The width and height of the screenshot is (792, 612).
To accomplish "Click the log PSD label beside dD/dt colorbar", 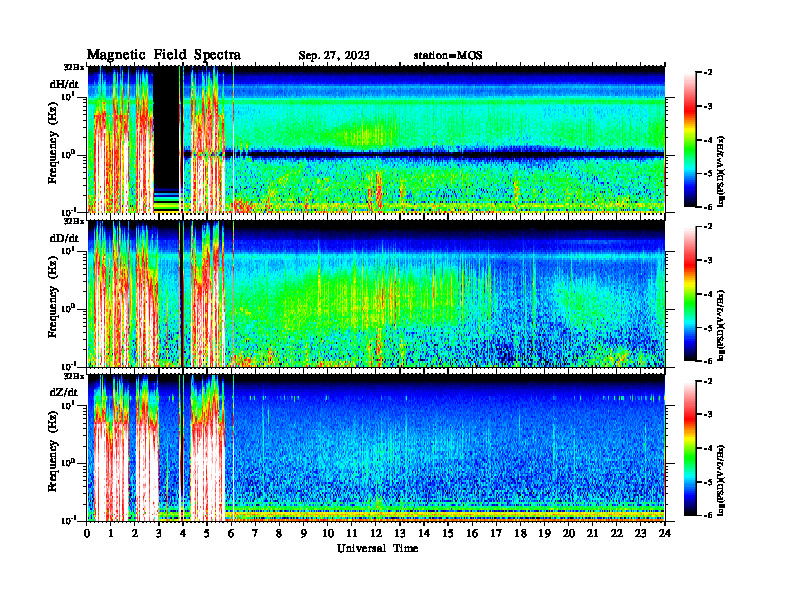I will click(721, 325).
